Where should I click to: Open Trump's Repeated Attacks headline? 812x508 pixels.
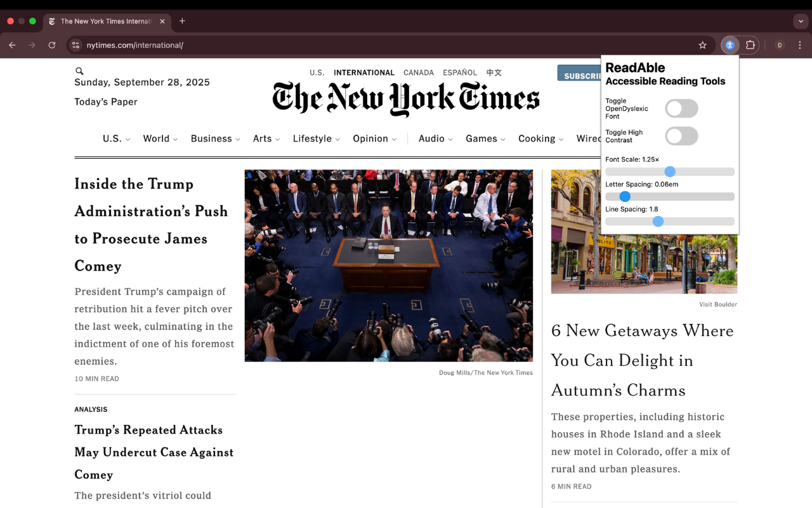[x=154, y=452]
